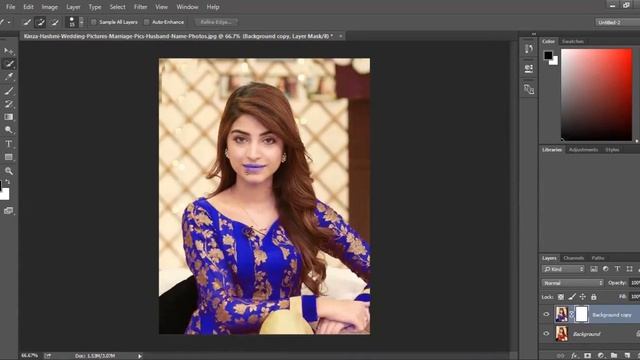Screen dimensions: 640x360
Task: Select the Zoom tool in toolbox
Action: 8,171
